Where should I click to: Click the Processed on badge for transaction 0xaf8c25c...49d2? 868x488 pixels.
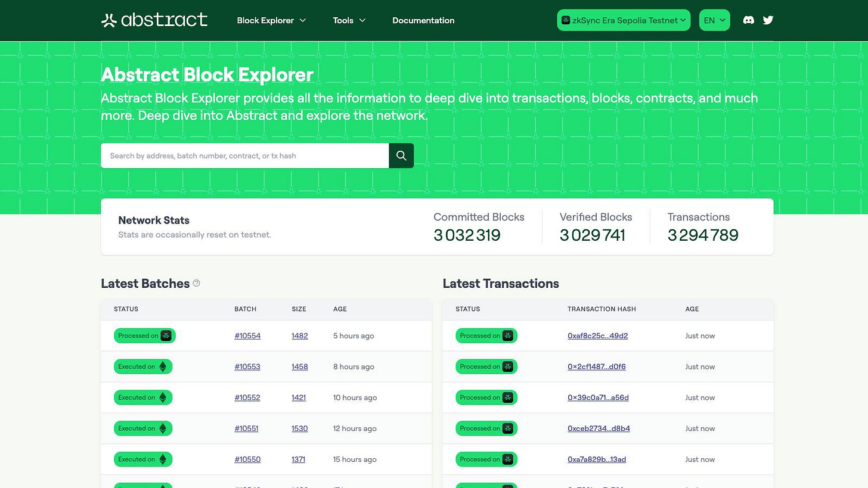[486, 335]
